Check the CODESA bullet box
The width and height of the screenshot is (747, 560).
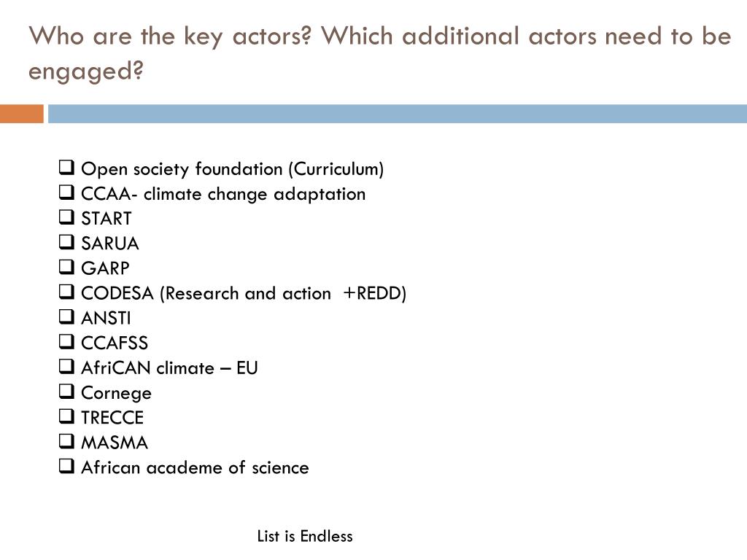[66, 292]
